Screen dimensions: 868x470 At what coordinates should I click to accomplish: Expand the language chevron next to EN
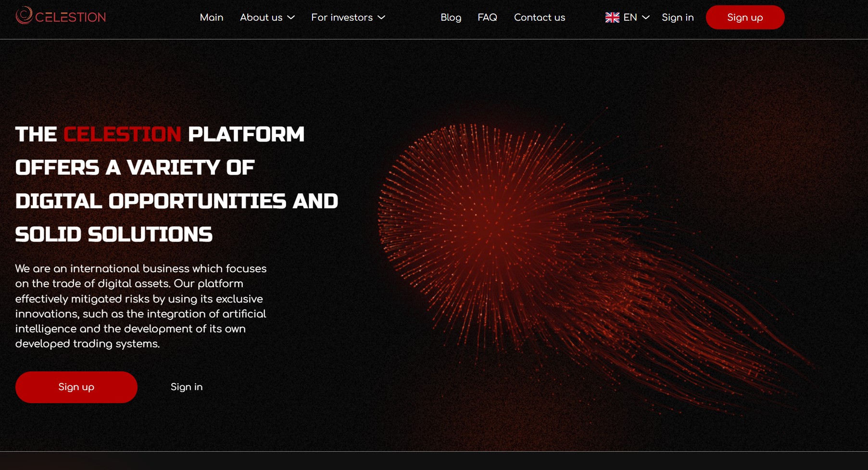[x=646, y=18]
